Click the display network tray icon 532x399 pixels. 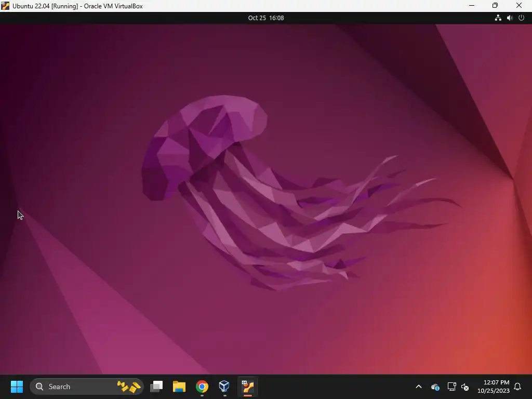[x=451, y=387]
